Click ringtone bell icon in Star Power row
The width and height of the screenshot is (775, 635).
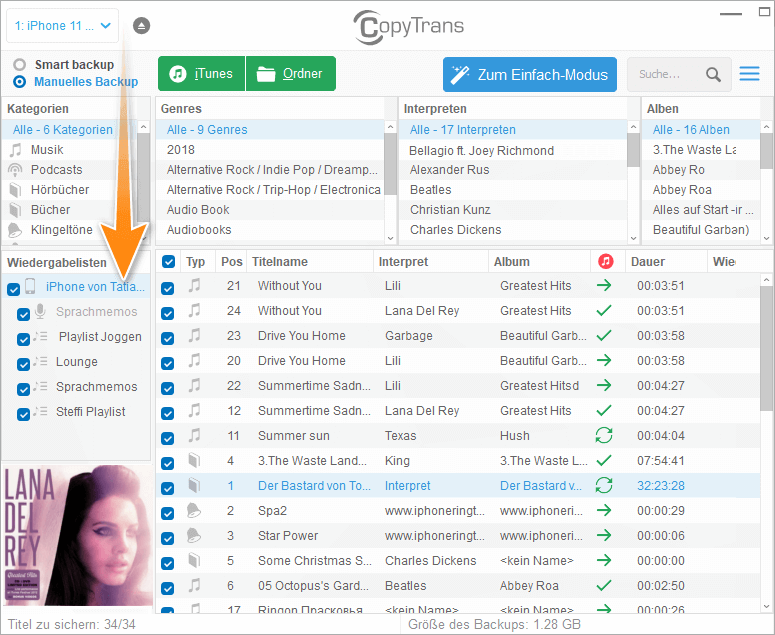[x=194, y=535]
